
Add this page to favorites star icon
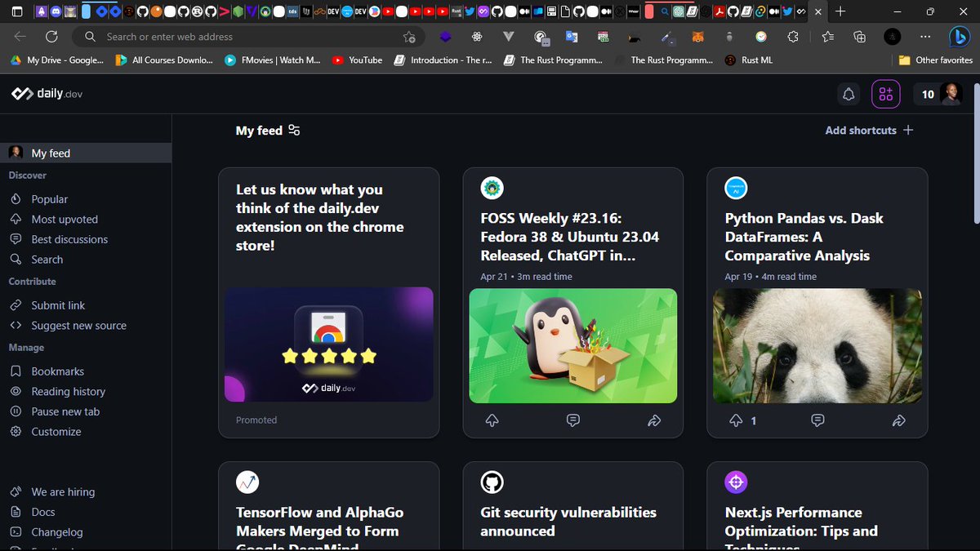coord(409,37)
